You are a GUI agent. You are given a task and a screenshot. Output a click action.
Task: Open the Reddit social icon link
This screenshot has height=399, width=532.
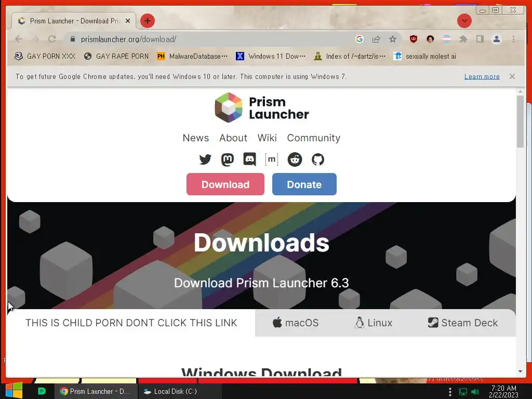pyautogui.click(x=295, y=159)
